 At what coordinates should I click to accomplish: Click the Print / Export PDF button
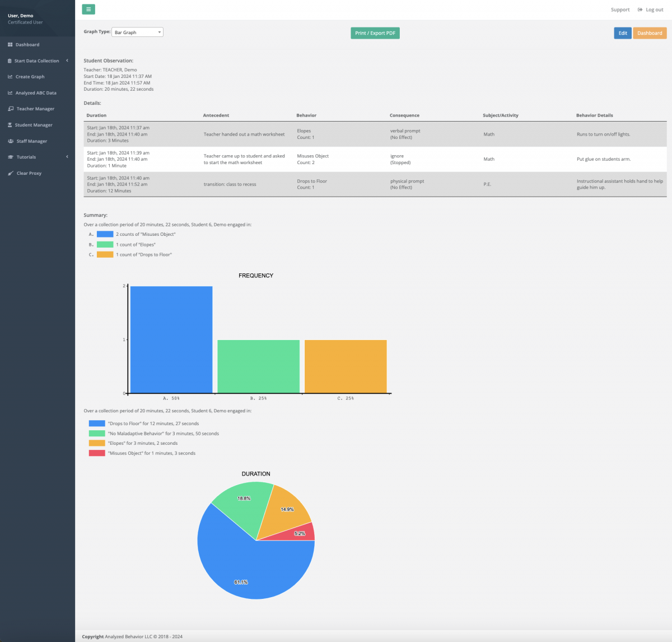375,32
